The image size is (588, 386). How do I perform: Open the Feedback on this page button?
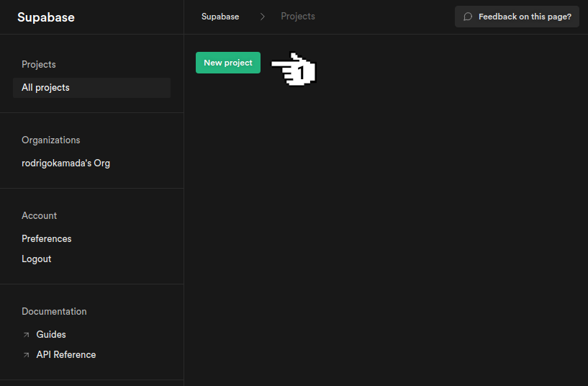(517, 17)
